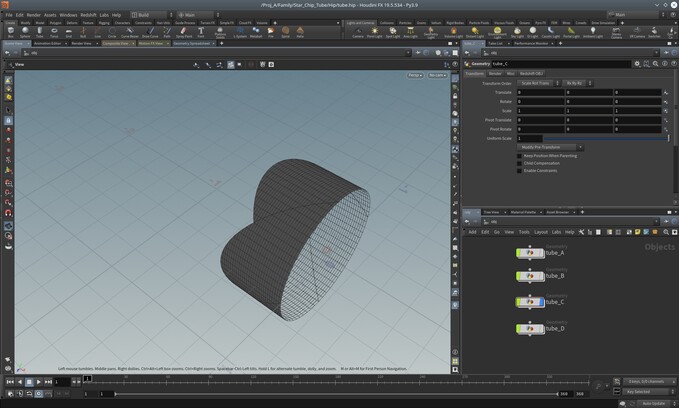Select the Metaball shelf tool

click(256, 32)
